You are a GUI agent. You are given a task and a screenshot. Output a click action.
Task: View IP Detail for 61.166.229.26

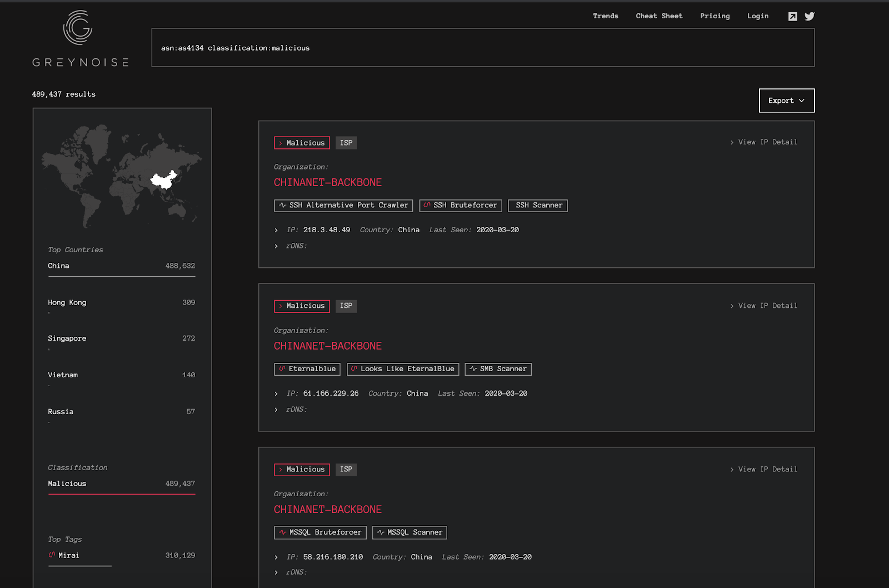pyautogui.click(x=764, y=306)
